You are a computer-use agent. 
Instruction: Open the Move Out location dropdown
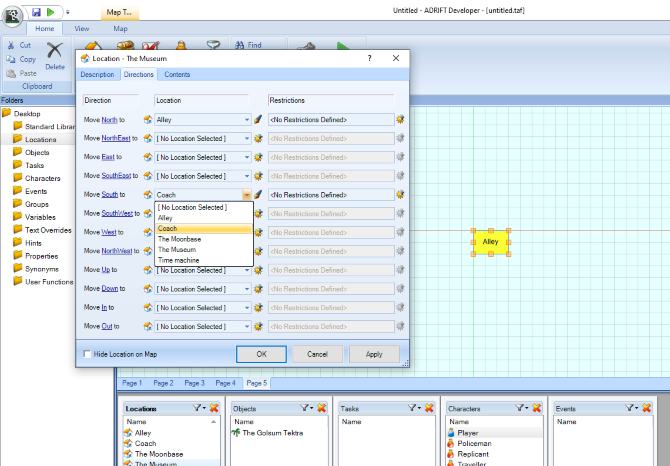[x=247, y=326]
